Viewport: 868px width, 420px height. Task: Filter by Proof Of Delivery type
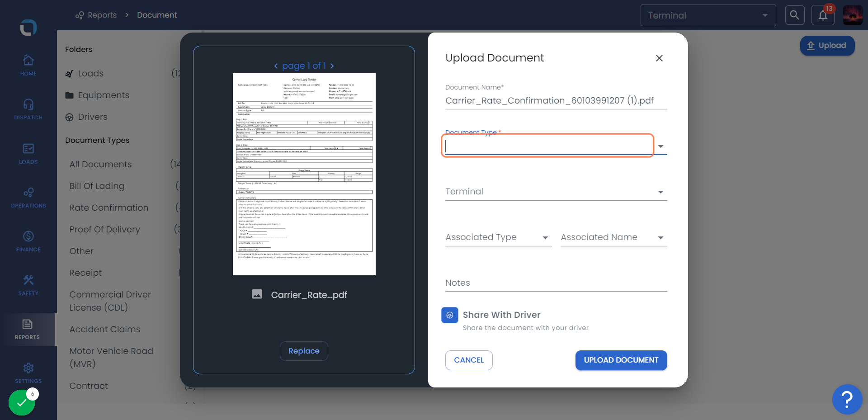105,229
